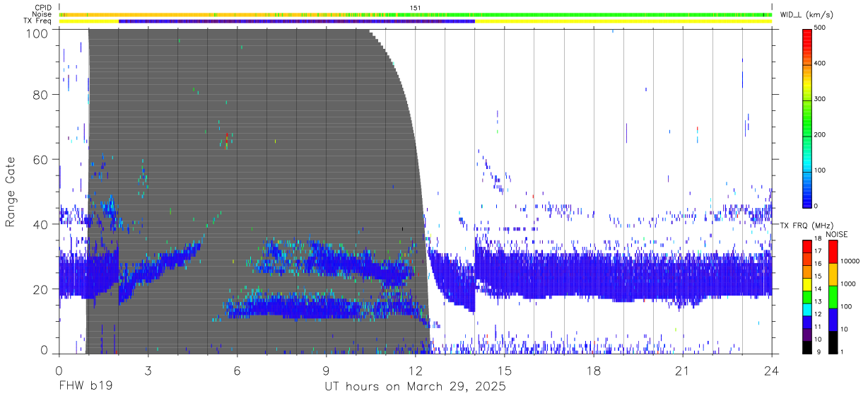Click the Noise colored strip
Image resolution: width=868 pixels, height=401 pixels.
coord(415,14)
